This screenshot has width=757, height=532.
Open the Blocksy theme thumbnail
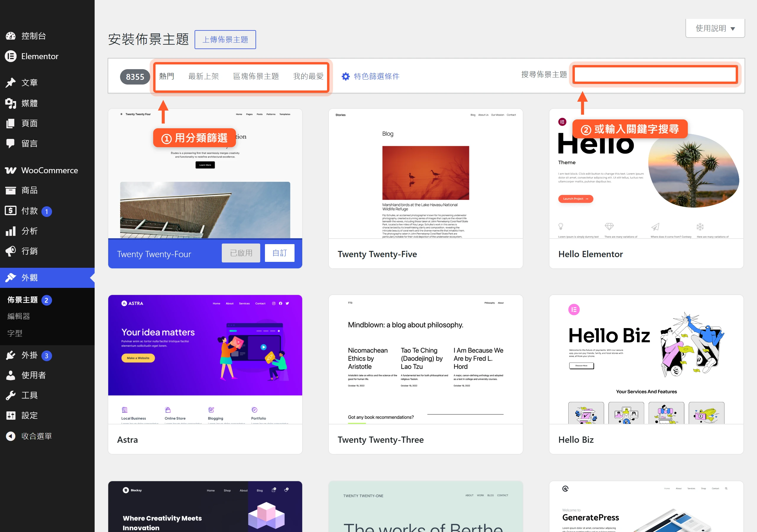click(x=205, y=507)
